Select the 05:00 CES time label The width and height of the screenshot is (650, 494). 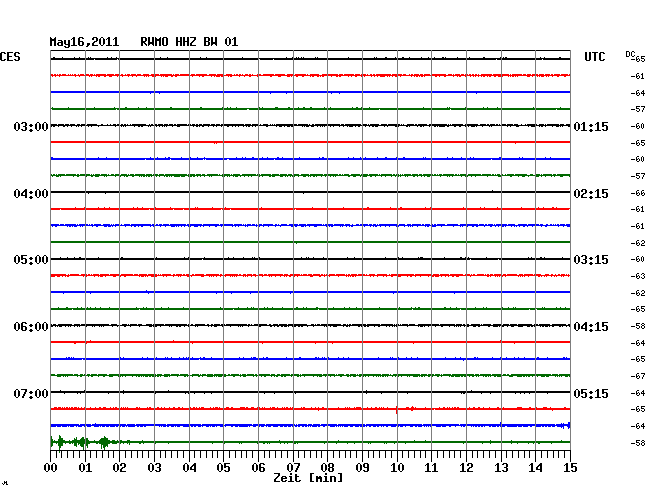click(31, 260)
